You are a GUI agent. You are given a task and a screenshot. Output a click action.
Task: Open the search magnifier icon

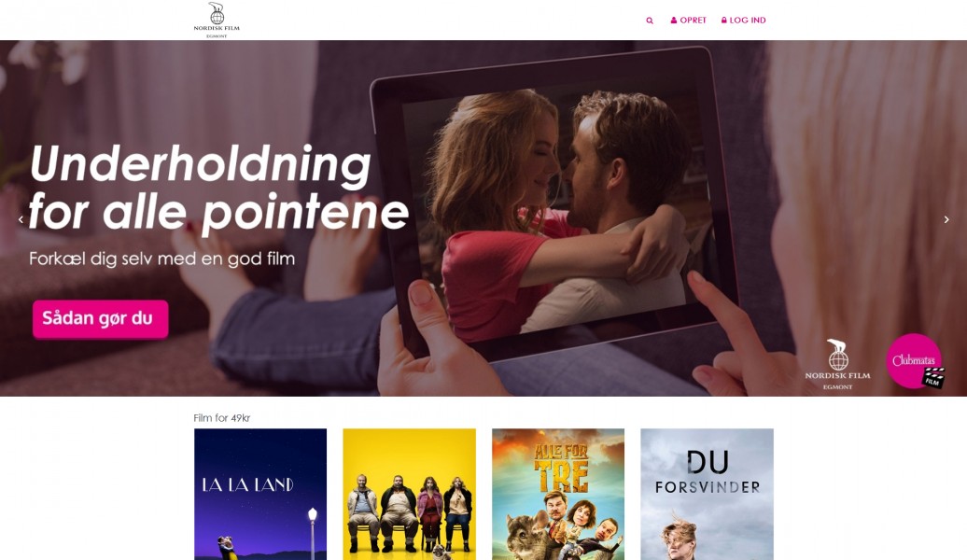650,21
